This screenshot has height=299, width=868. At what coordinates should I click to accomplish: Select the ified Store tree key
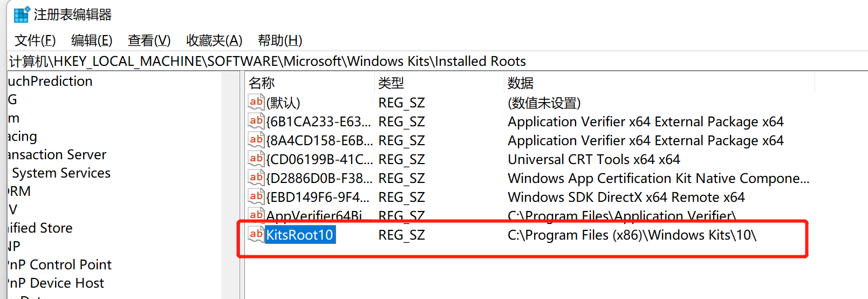pyautogui.click(x=40, y=228)
